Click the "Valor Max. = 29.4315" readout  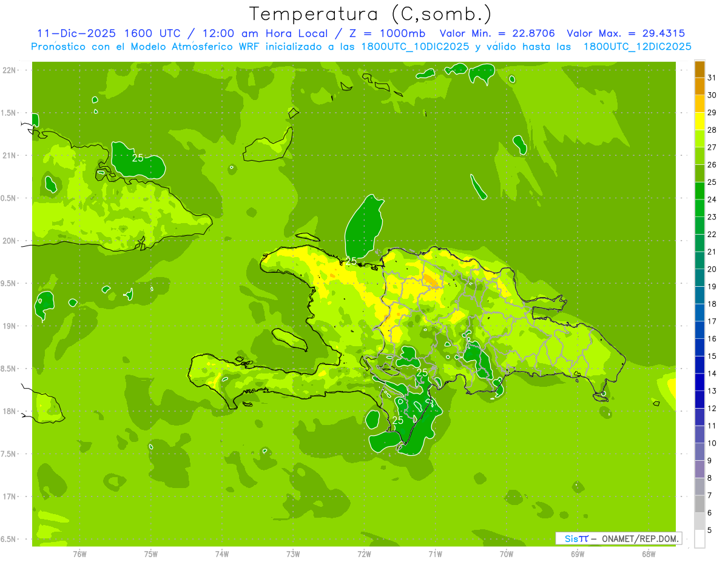click(626, 33)
